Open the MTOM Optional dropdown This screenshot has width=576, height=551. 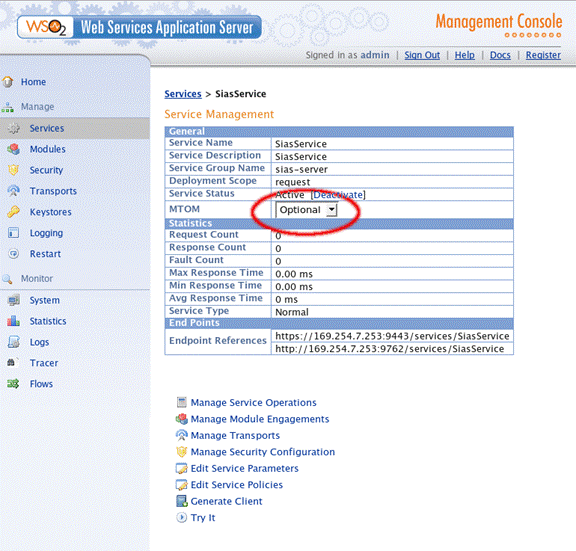point(306,210)
